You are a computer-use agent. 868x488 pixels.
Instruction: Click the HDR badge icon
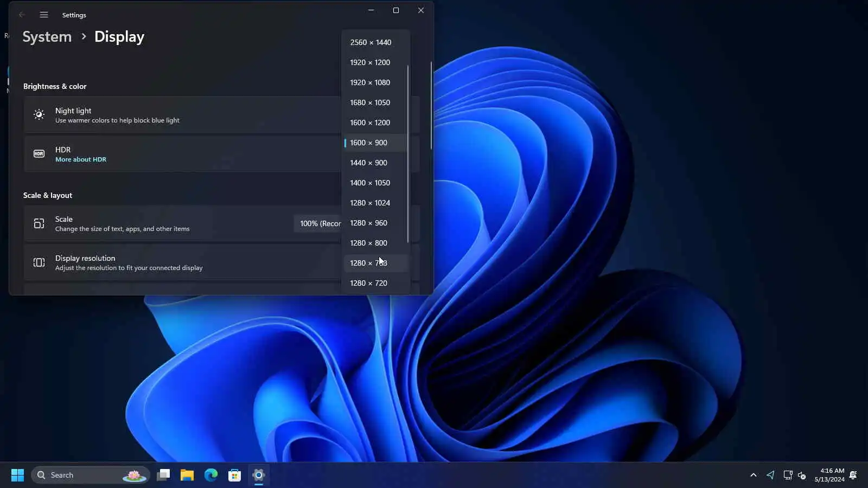coord(39,153)
